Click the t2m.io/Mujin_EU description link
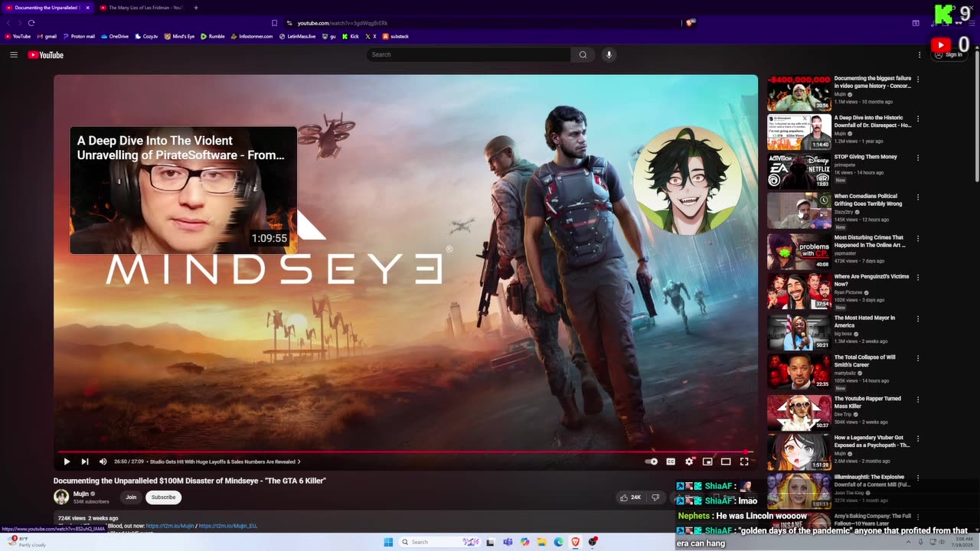980x551 pixels. (227, 526)
